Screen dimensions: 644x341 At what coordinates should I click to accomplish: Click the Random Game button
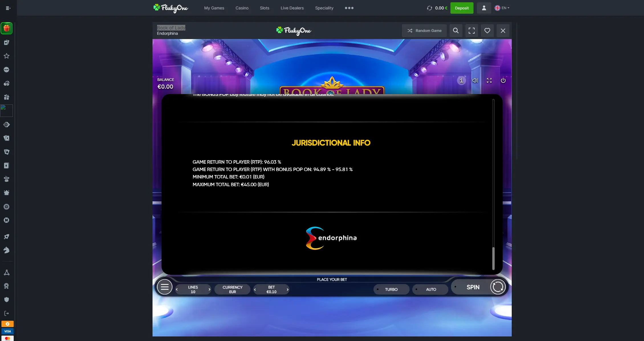[x=424, y=31]
